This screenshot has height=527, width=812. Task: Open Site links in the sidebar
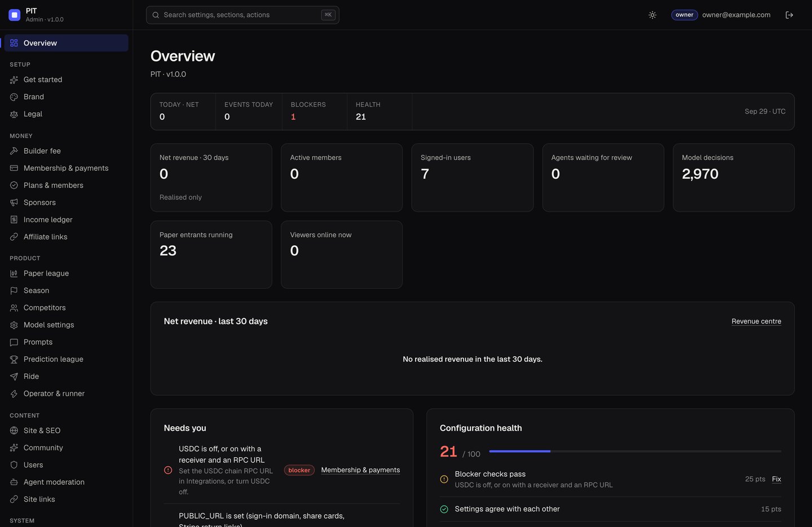click(67, 499)
